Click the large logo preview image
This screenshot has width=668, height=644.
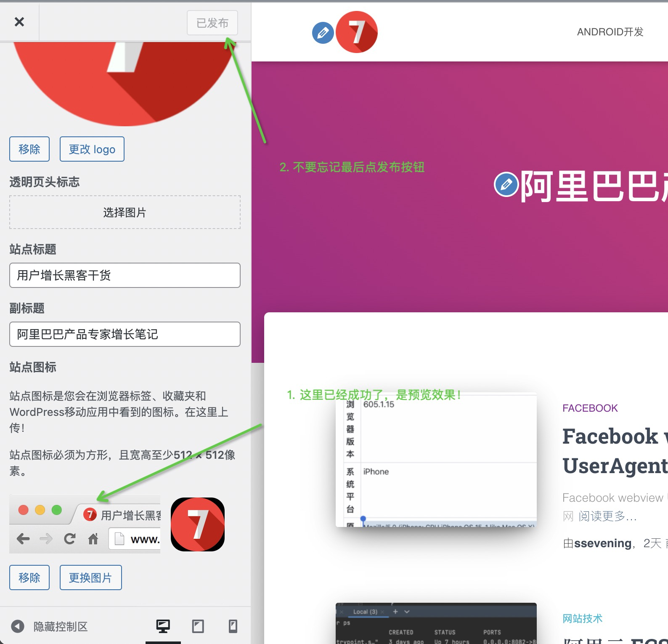coord(125,84)
